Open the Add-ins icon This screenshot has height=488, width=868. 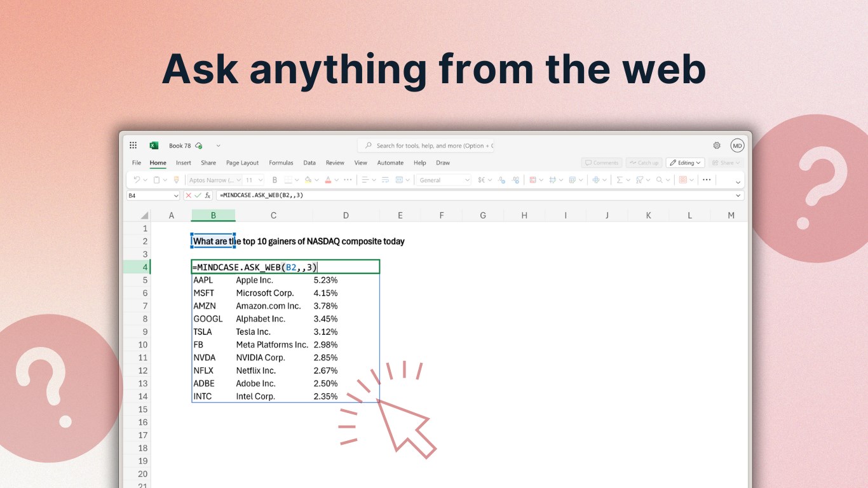click(x=683, y=180)
